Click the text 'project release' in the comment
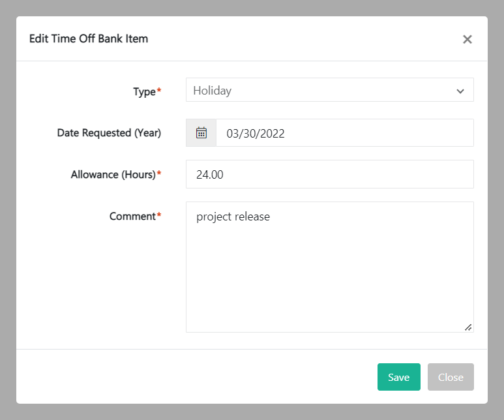Image resolution: width=504 pixels, height=420 pixels. click(233, 217)
